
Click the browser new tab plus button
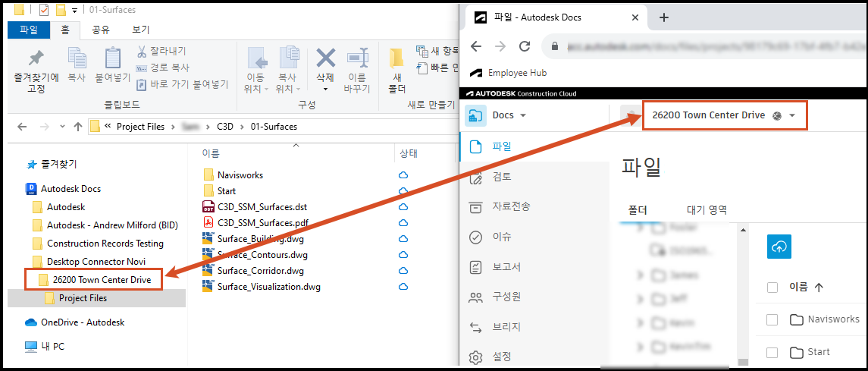[664, 17]
